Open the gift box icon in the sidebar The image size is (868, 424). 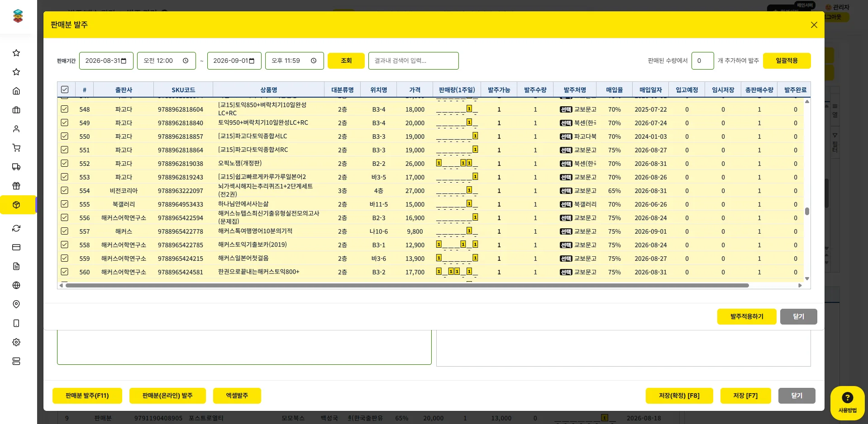[x=16, y=186]
